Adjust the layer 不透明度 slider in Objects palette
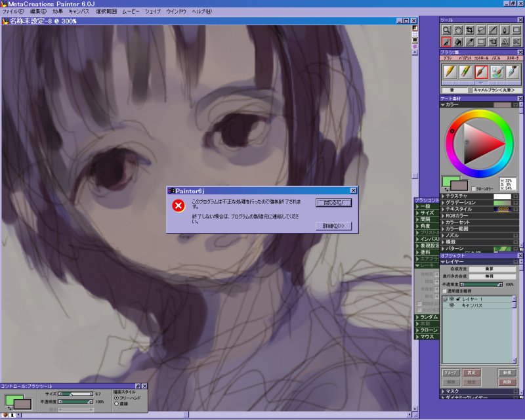The width and height of the screenshot is (525, 420). click(x=482, y=284)
